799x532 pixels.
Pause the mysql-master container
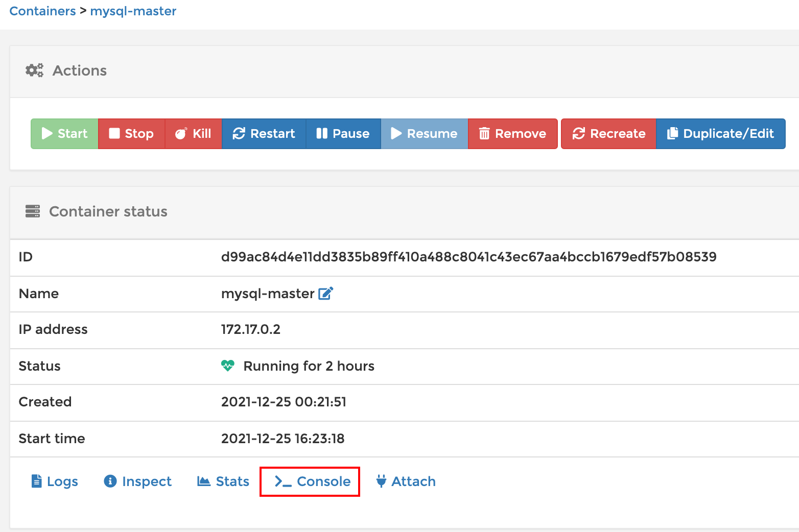click(x=343, y=133)
